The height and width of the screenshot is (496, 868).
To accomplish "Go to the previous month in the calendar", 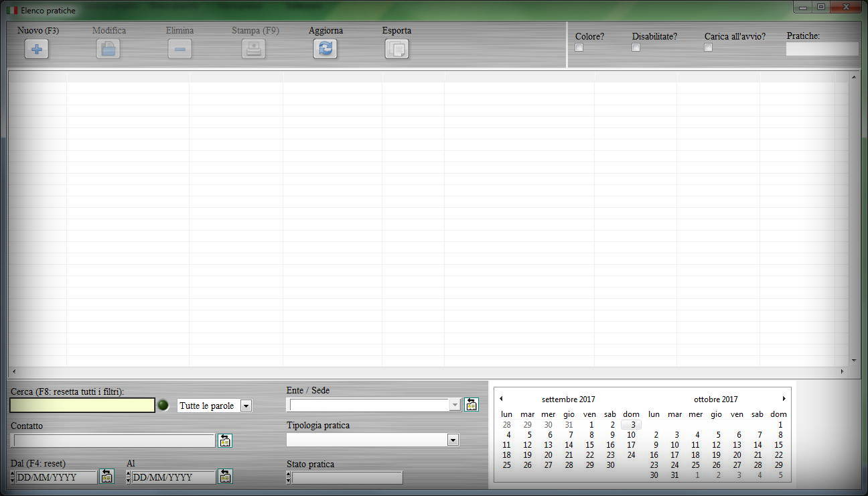I will 501,399.
